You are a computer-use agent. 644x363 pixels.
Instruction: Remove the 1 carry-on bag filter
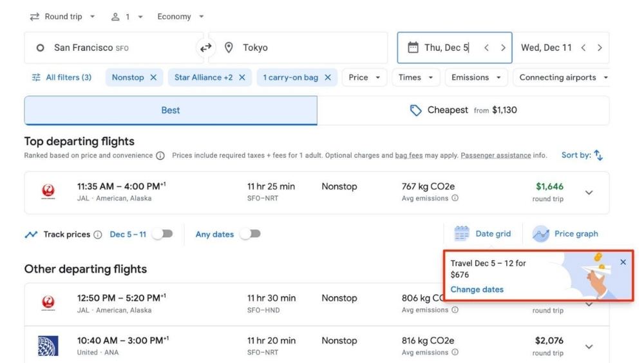(328, 77)
